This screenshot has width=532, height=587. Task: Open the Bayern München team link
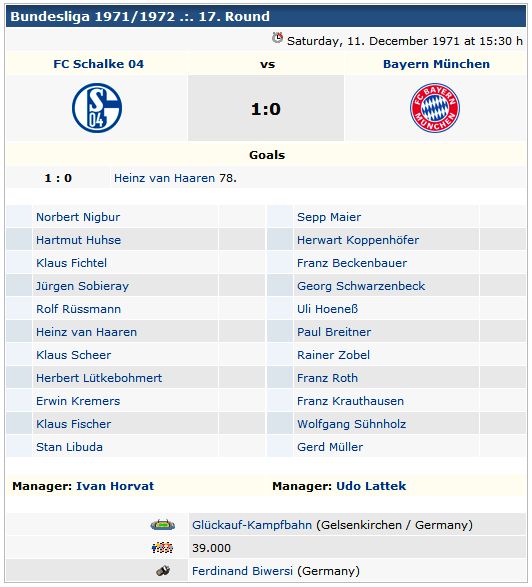(436, 64)
